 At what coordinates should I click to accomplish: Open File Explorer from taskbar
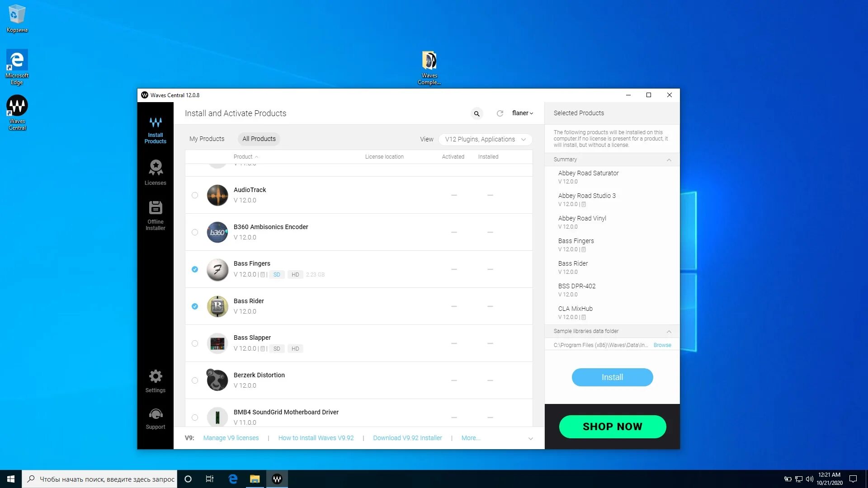255,479
